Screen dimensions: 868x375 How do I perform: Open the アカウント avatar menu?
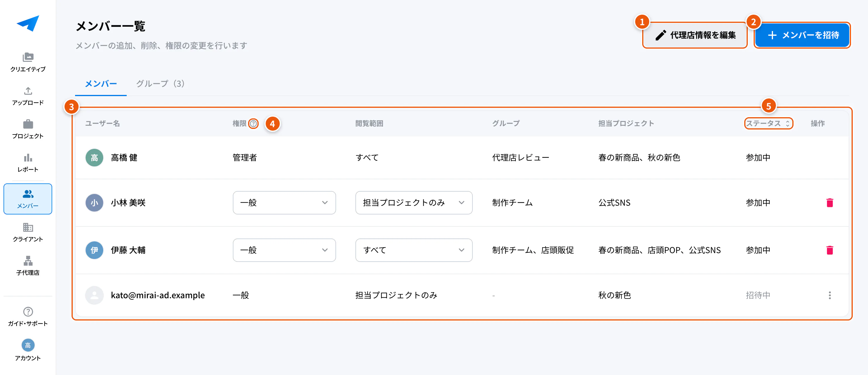coord(28,350)
